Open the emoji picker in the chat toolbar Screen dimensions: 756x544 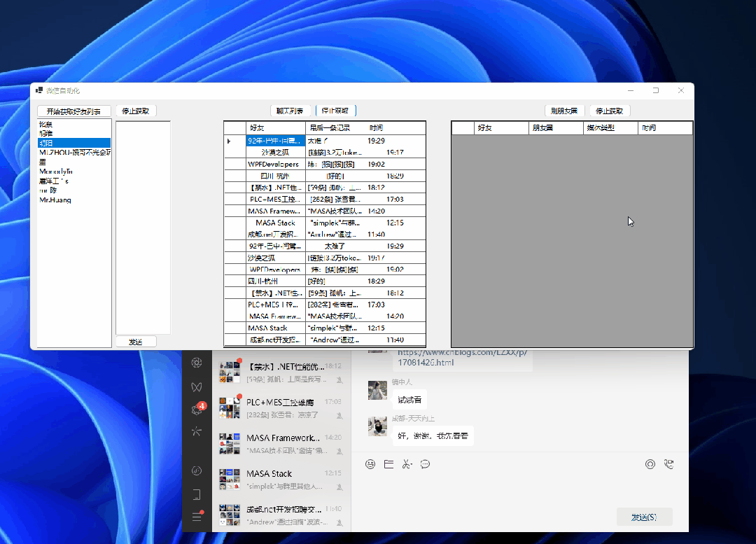[x=370, y=463]
